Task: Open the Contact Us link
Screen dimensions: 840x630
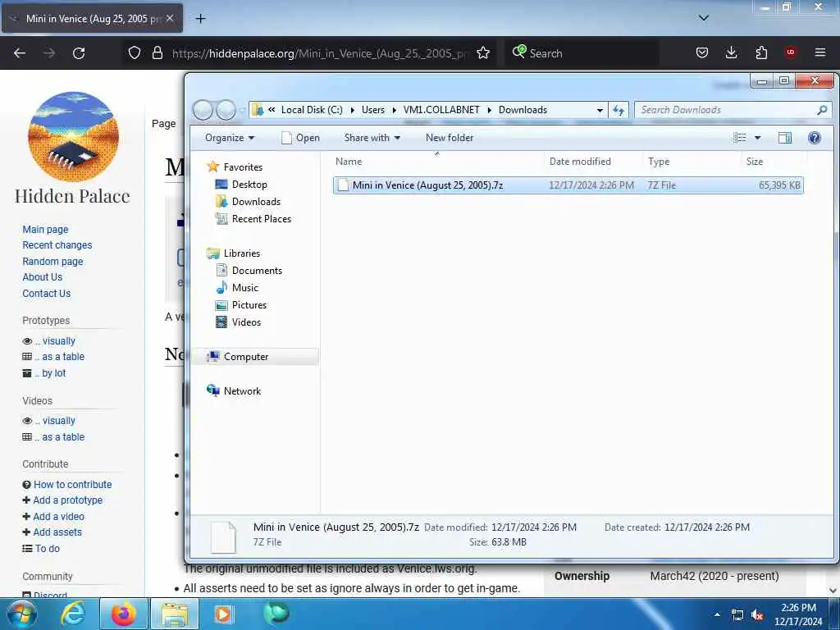Action: (x=47, y=294)
